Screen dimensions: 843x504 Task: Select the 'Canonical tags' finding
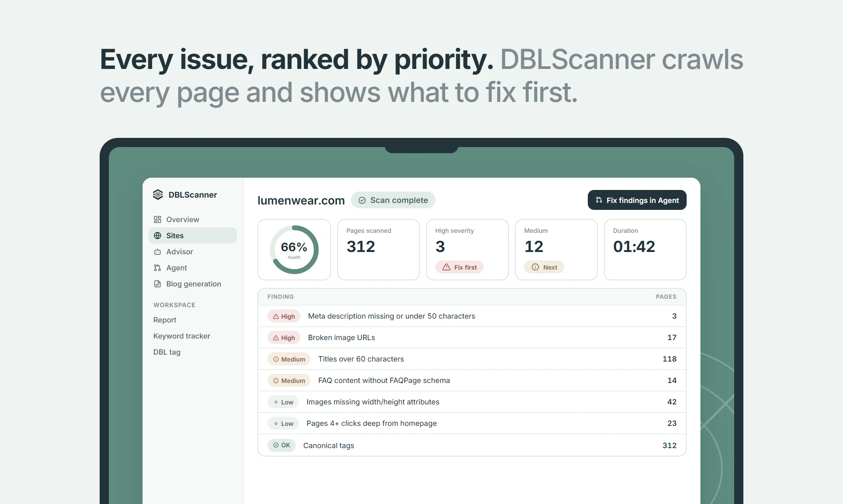click(x=329, y=445)
